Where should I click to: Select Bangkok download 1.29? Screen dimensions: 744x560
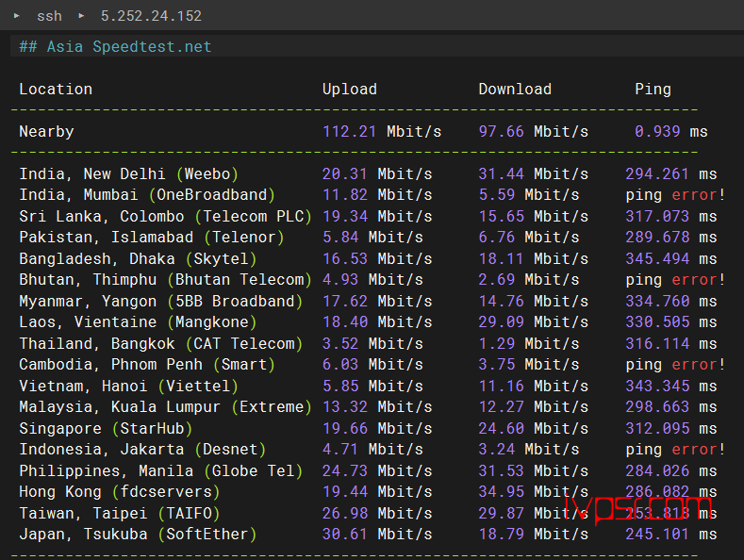coord(496,343)
